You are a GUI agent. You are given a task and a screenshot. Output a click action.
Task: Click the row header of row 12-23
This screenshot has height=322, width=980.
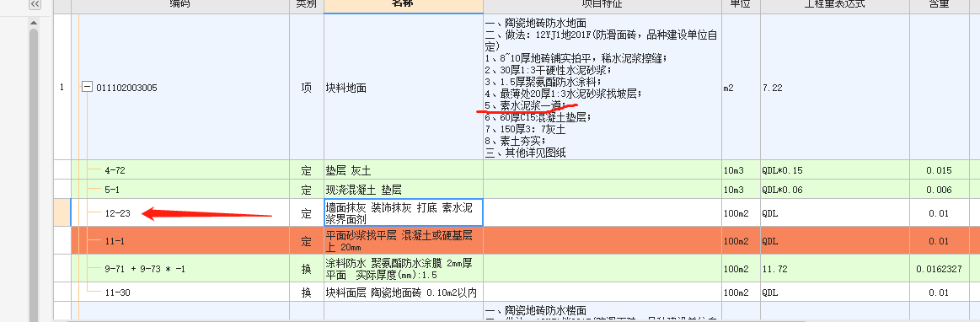pos(62,213)
